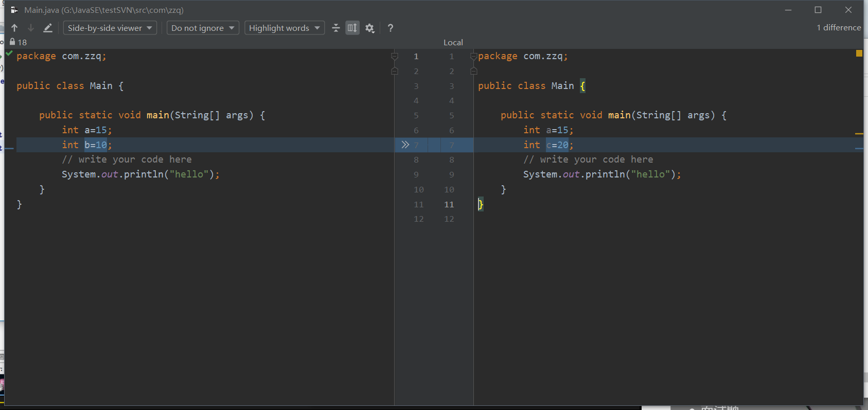Click 'int c=20;' in the right pane
The width and height of the screenshot is (868, 410).
pos(548,145)
